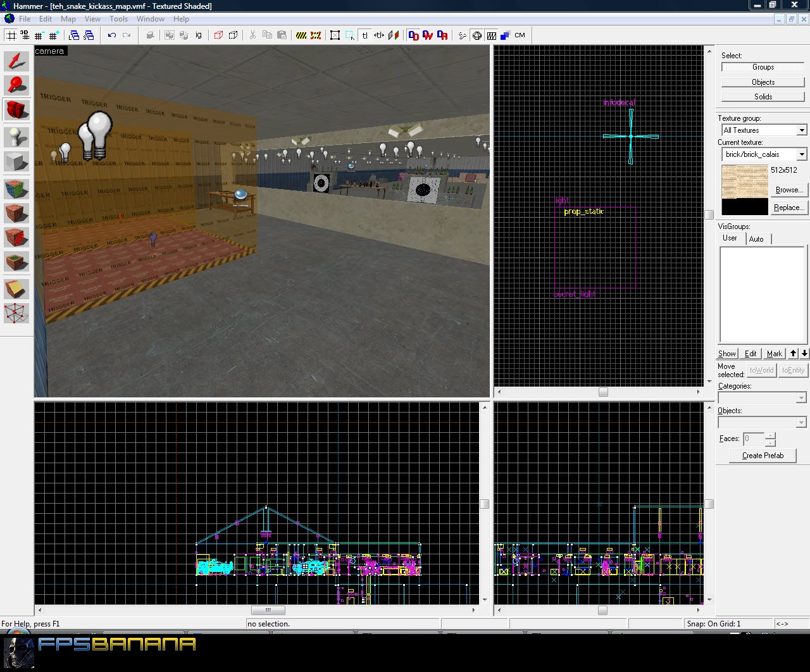Select the Selection arrow tool
Screen dimensions: 810x672
coord(16,61)
